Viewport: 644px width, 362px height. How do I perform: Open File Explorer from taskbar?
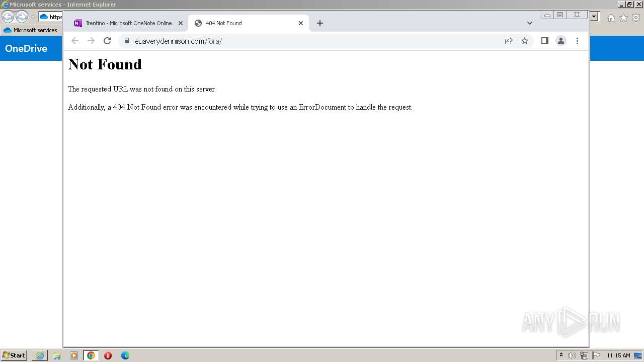pos(57,355)
